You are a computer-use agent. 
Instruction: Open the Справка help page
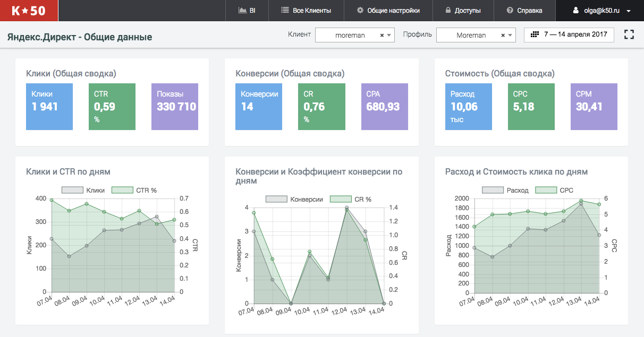[524, 11]
